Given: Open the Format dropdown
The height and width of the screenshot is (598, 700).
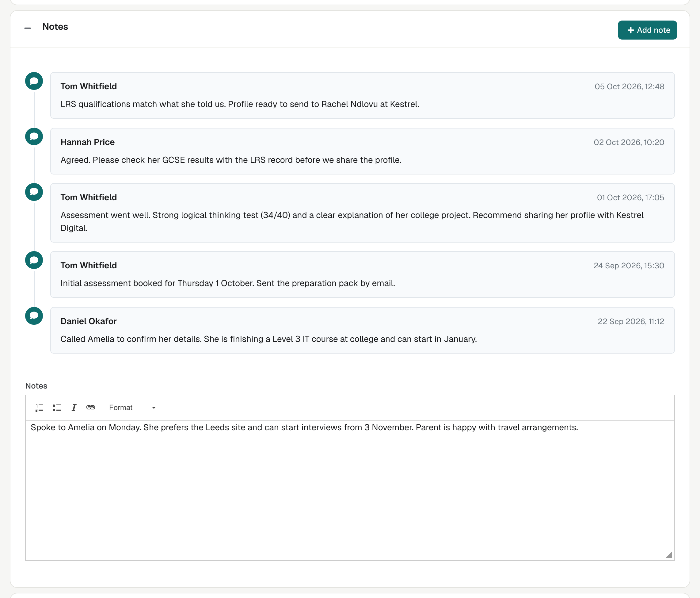Looking at the screenshot, I should 132,408.
